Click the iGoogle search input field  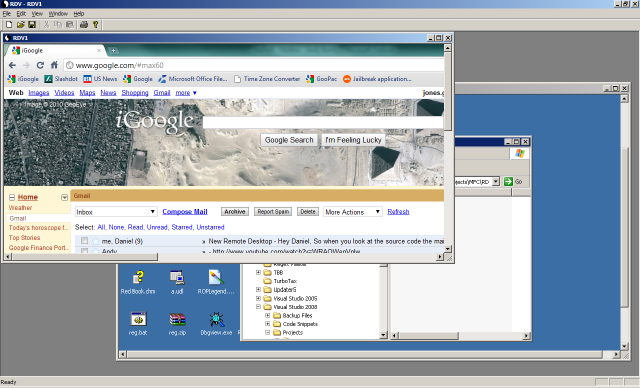point(323,122)
